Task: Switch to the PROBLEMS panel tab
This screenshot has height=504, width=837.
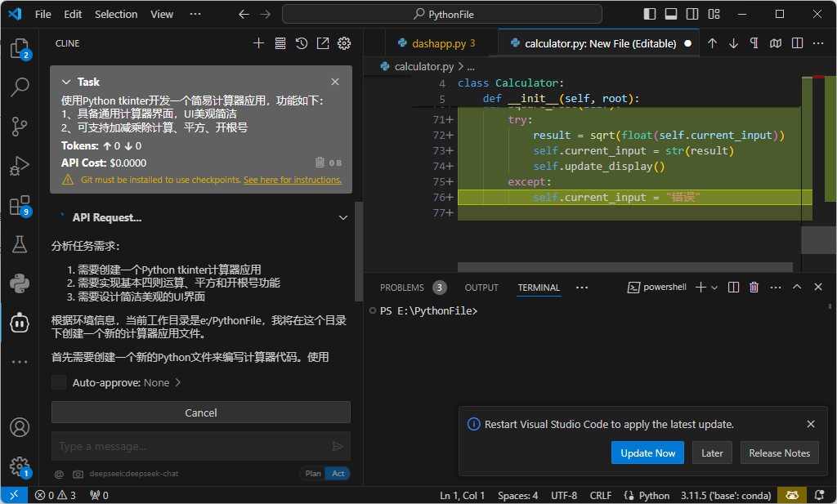Action: click(402, 288)
